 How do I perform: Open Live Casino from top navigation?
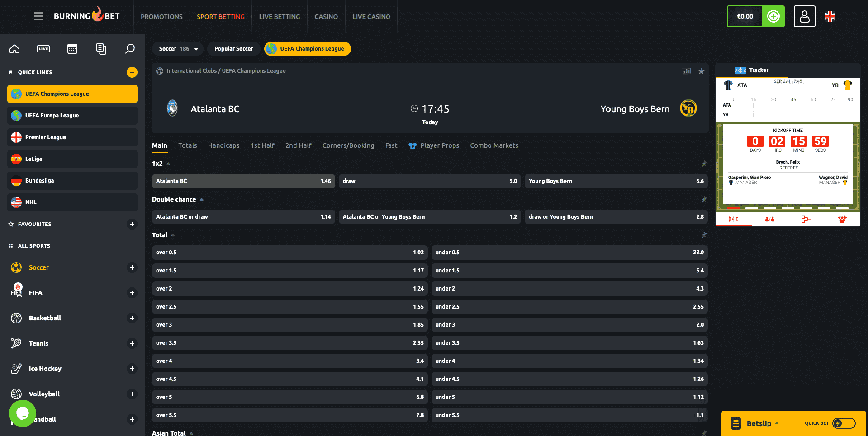371,17
